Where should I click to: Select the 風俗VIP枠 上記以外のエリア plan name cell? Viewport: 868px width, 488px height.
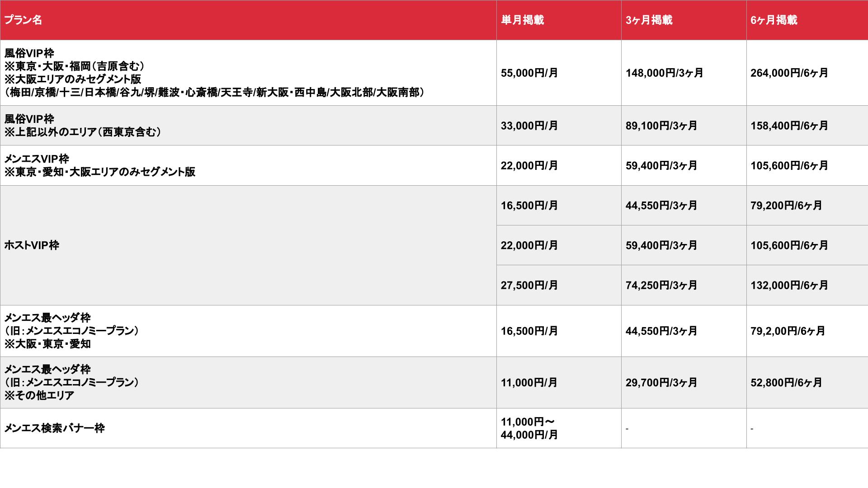pos(248,126)
